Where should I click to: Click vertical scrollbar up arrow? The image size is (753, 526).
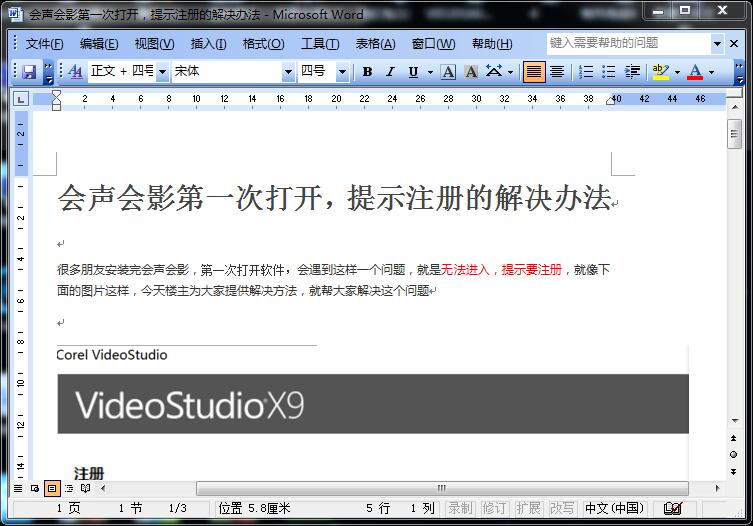click(734, 107)
